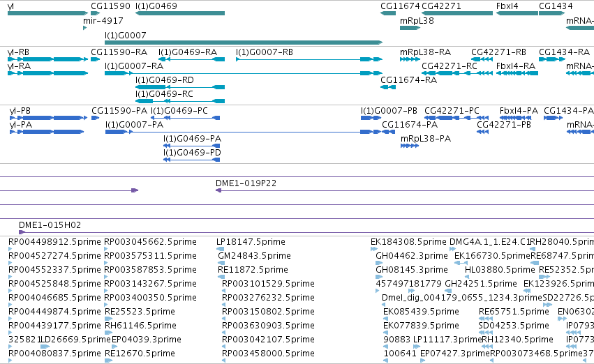
Task: Select the CG11674 gene label
Action: (400, 6)
